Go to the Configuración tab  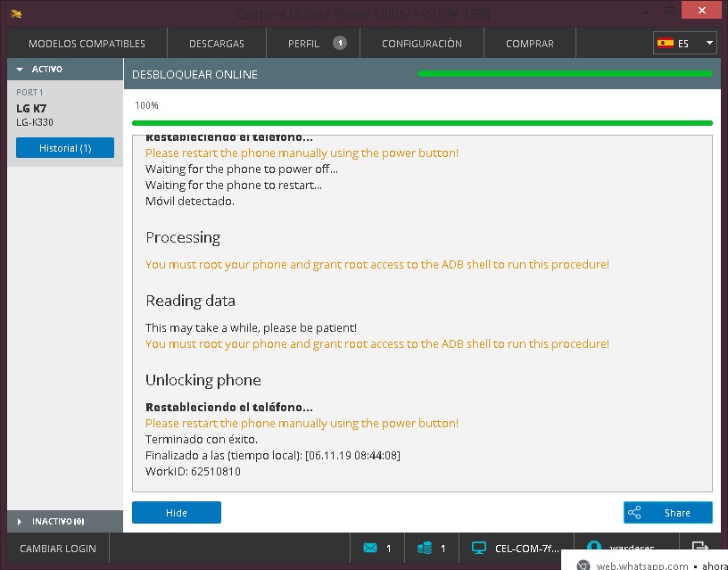[422, 44]
